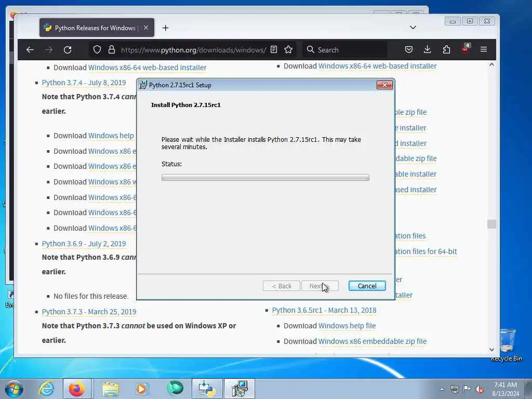This screenshot has width=532, height=399.
Task: Go back using Firefox back arrow
Action: click(30, 50)
